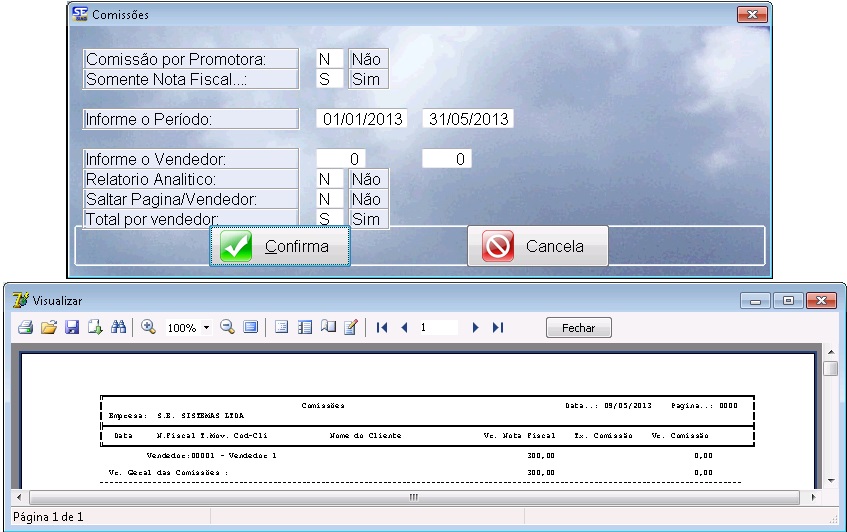The height and width of the screenshot is (532, 847).
Task: Search report text with the binoculars icon
Action: [x=117, y=327]
